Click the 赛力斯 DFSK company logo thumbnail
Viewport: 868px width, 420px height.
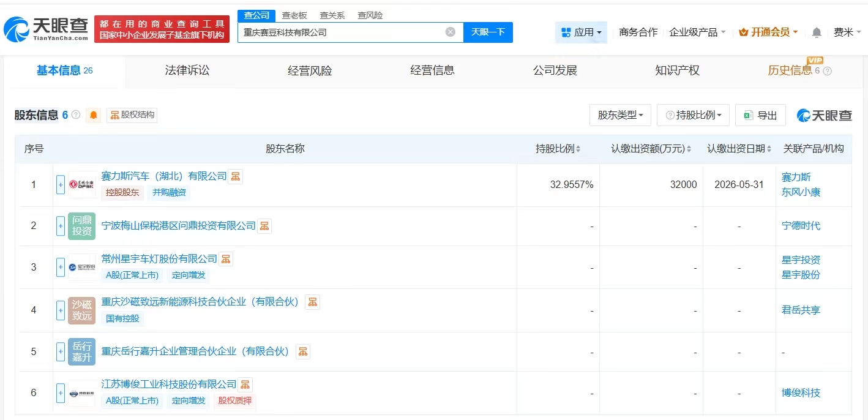click(x=82, y=184)
